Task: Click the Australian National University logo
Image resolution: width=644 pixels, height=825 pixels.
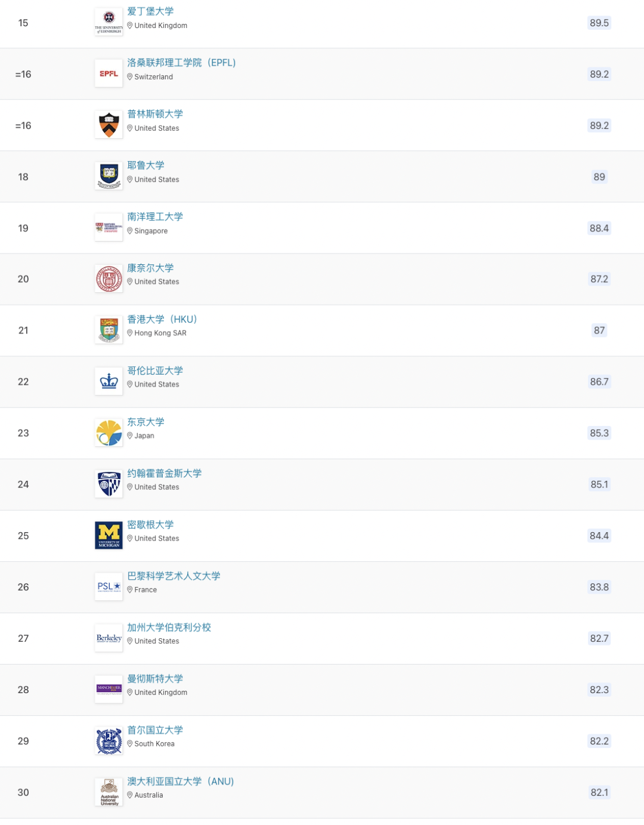Action: point(109,792)
